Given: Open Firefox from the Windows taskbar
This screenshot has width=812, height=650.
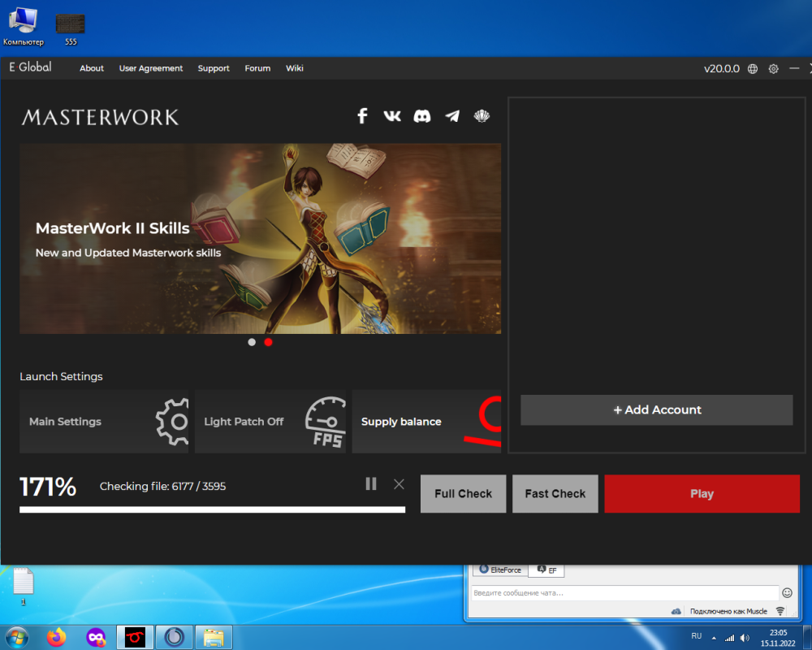Looking at the screenshot, I should (56, 638).
